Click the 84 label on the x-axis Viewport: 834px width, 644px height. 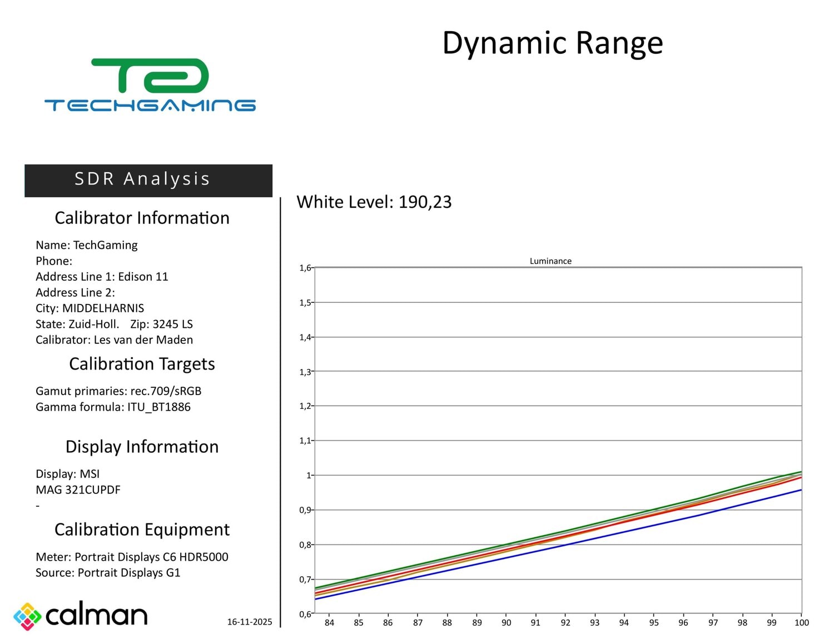329,623
